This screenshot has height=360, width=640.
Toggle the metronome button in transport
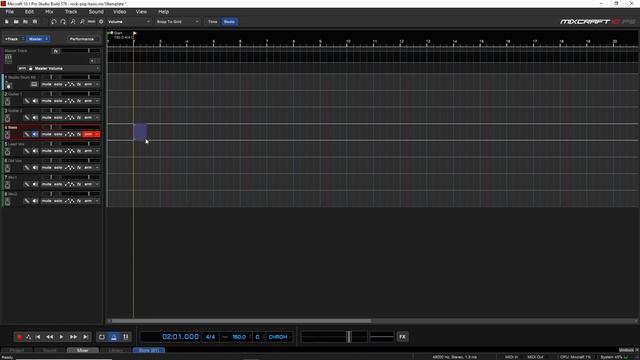tap(114, 337)
